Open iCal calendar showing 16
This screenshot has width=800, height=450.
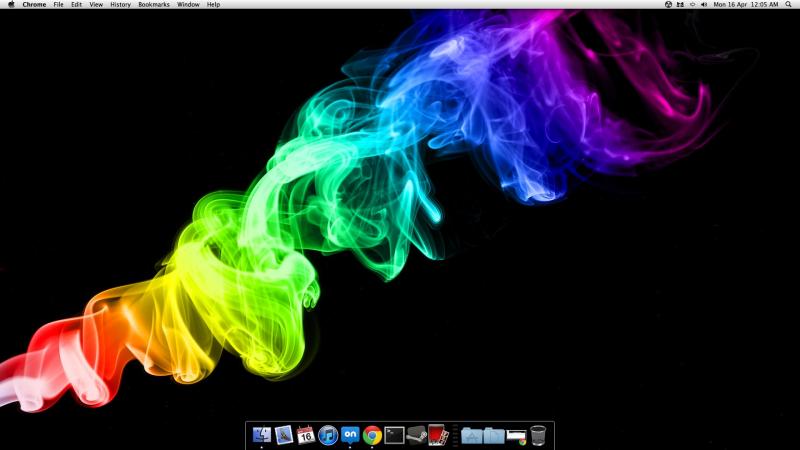[306, 435]
